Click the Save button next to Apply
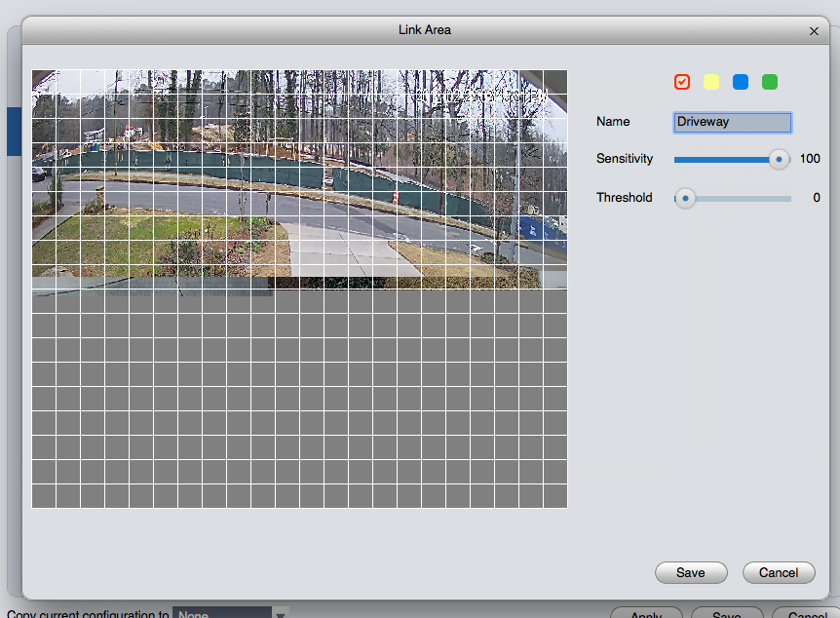Viewport: 840px width, 618px height. pos(727,613)
